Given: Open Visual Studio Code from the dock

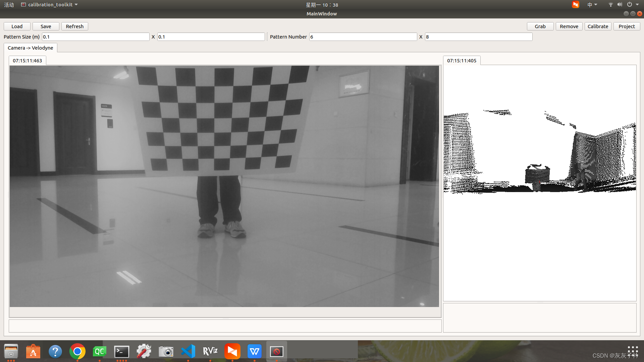Looking at the screenshot, I should coord(188,351).
